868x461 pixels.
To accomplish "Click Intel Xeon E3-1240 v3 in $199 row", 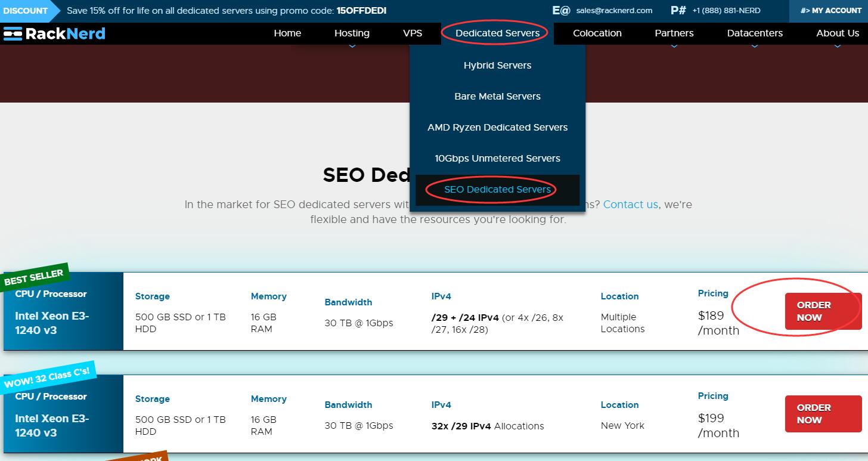I will [x=52, y=425].
